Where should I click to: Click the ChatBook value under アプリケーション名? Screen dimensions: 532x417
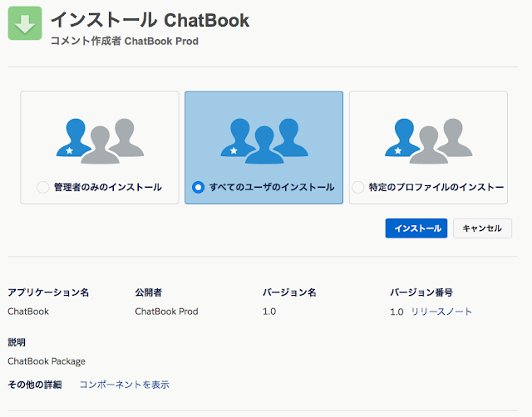[x=28, y=312]
